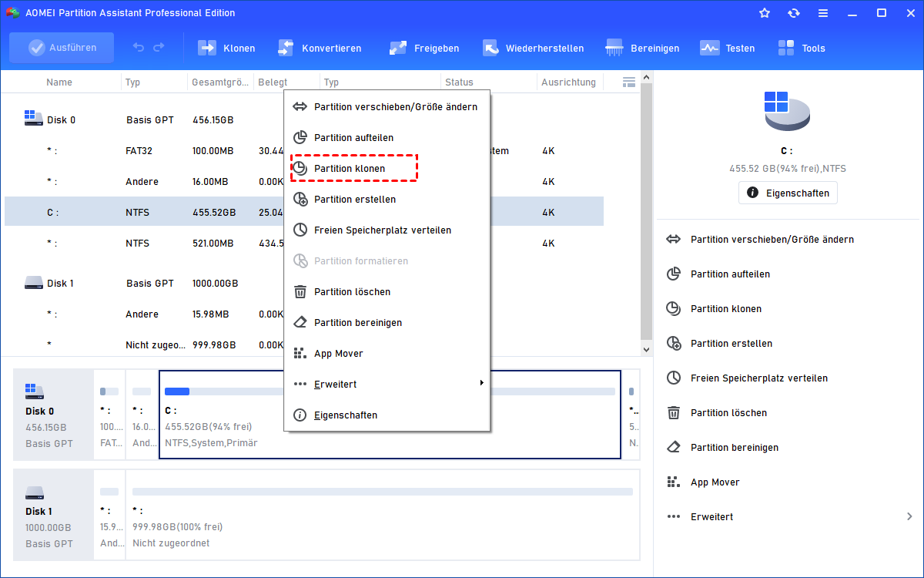This screenshot has height=578, width=924.
Task: Select the Disk 0 row in partition list
Action: 304,120
